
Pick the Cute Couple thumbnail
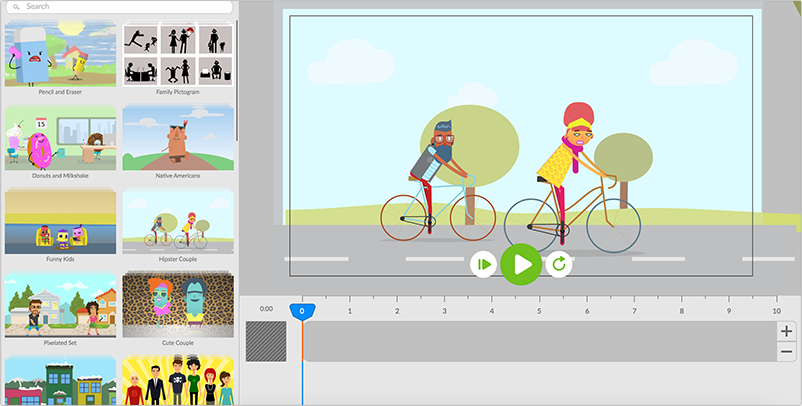click(178, 305)
